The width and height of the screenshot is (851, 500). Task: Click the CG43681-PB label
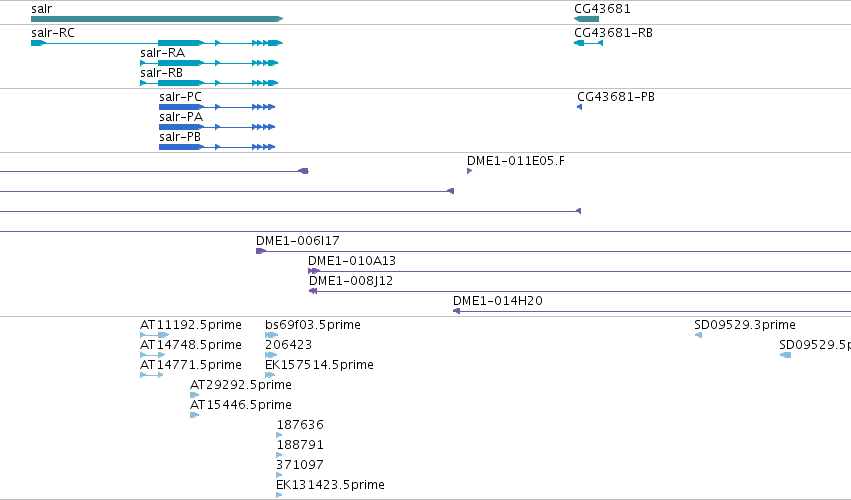[x=615, y=97]
